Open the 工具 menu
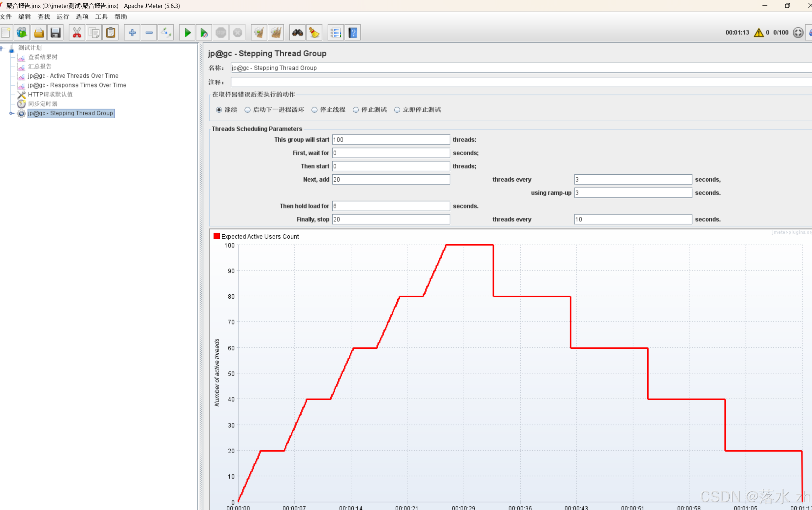Screen dimensions: 812x510 pos(101,16)
